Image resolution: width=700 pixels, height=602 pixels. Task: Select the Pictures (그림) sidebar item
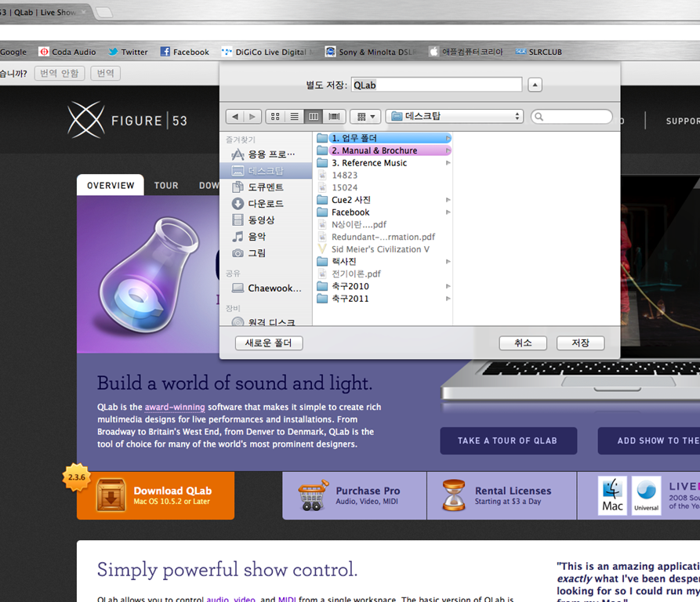click(x=256, y=253)
